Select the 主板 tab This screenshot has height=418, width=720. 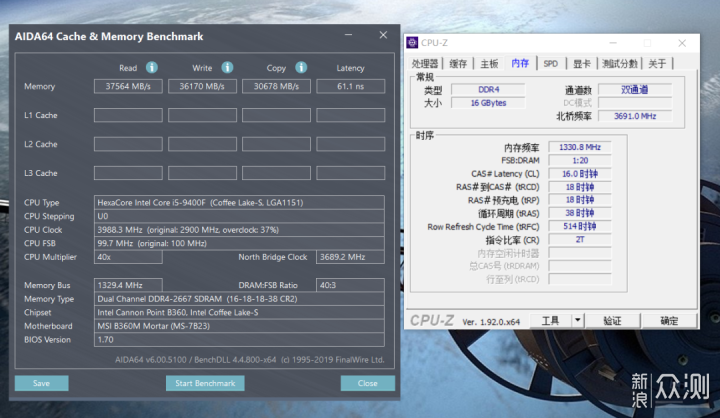(x=488, y=63)
